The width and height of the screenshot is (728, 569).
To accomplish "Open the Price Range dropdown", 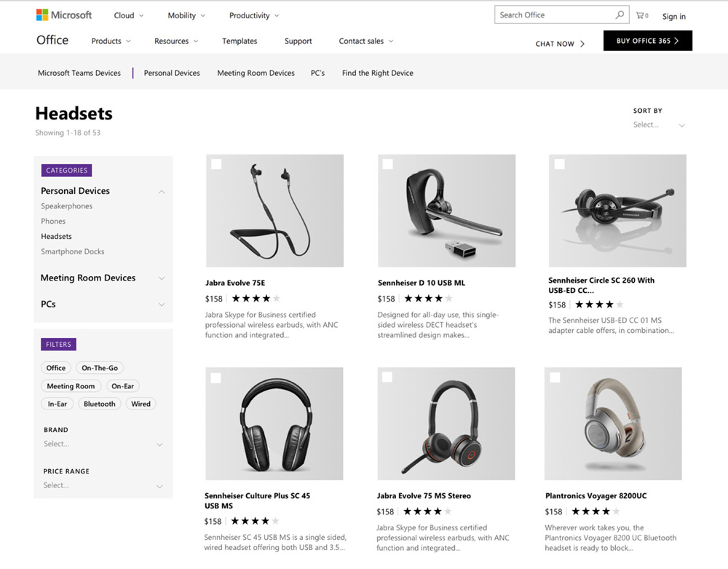I will [x=103, y=485].
